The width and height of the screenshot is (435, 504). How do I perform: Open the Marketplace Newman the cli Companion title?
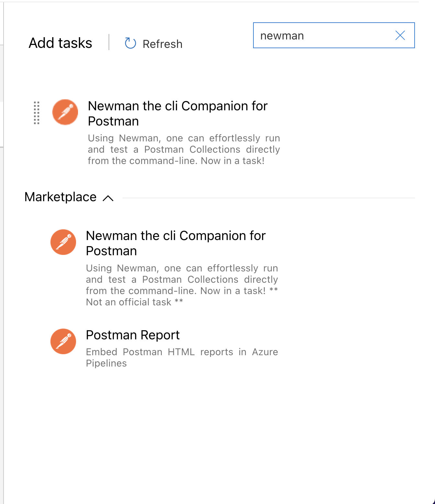[x=175, y=243]
